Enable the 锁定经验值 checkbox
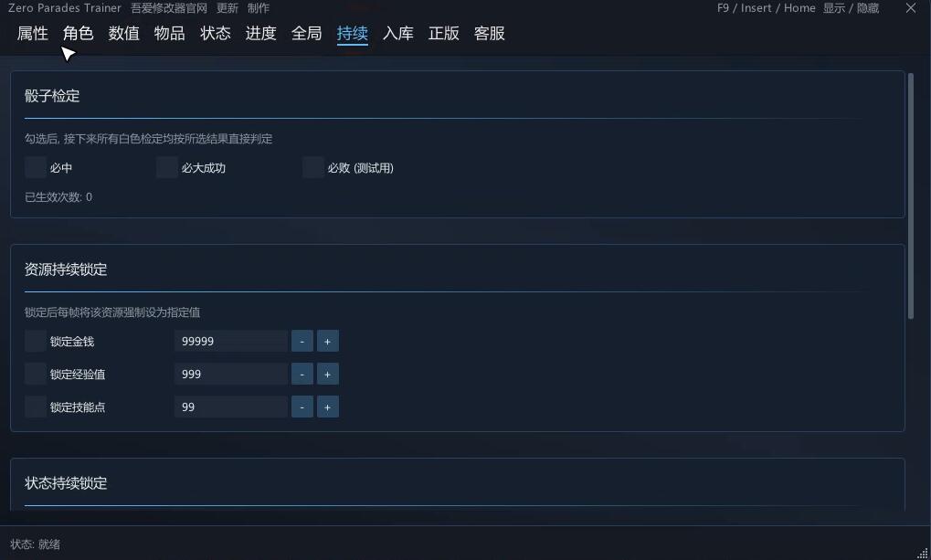Image resolution: width=931 pixels, height=560 pixels. pos(36,375)
